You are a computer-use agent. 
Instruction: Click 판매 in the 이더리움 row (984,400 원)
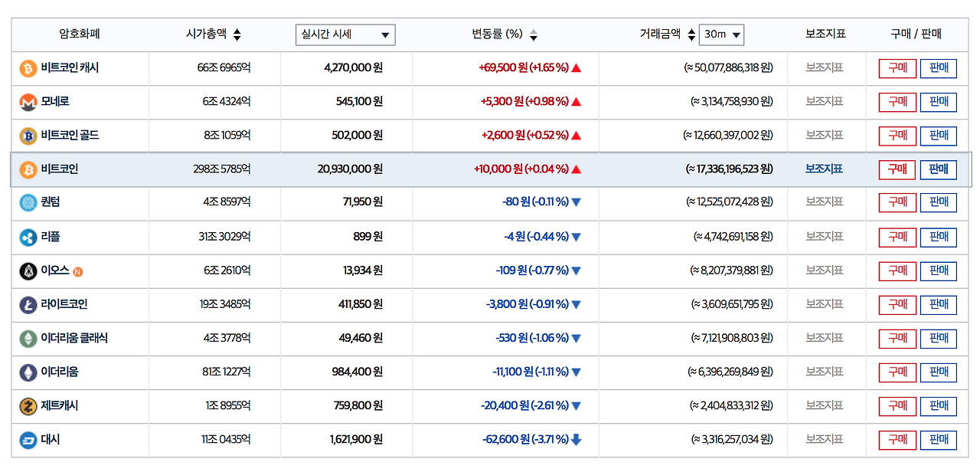939,372
